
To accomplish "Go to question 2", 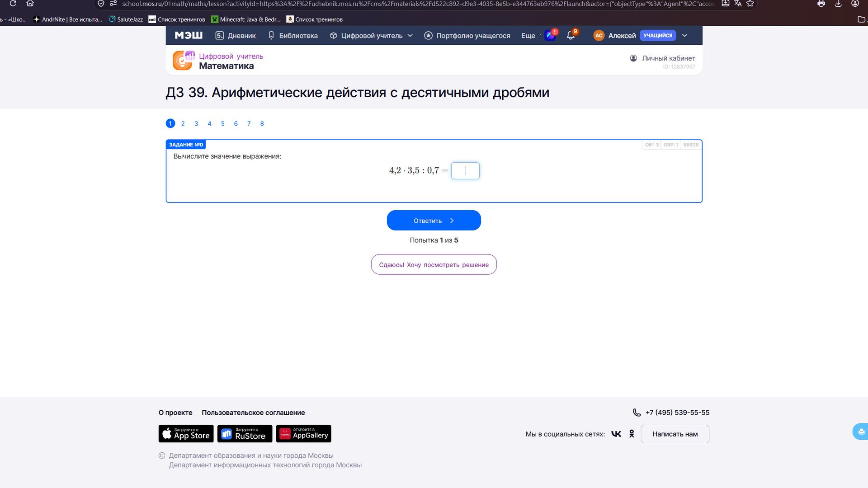I will (x=183, y=123).
